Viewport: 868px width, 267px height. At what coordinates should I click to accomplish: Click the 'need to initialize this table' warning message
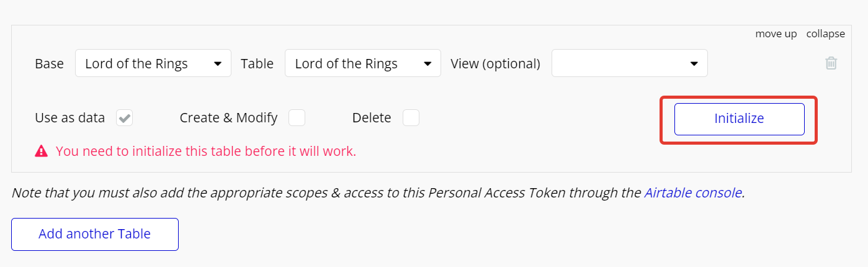[x=206, y=151]
